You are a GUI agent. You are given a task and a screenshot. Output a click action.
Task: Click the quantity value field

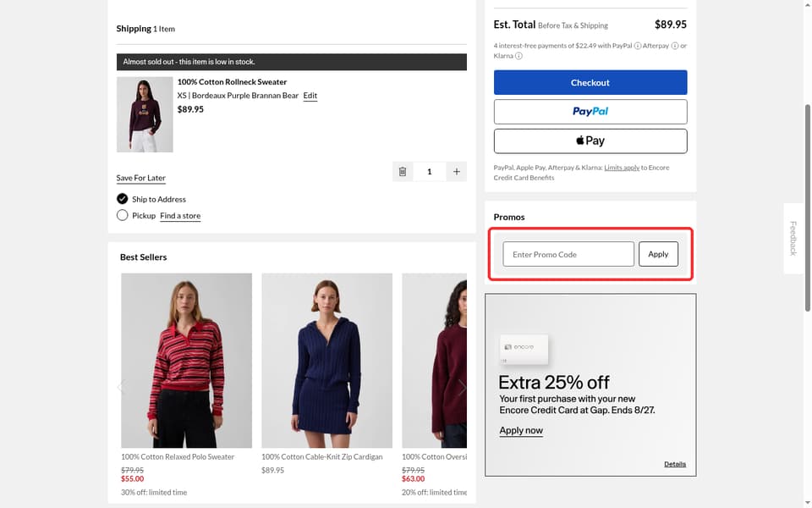[430, 172]
